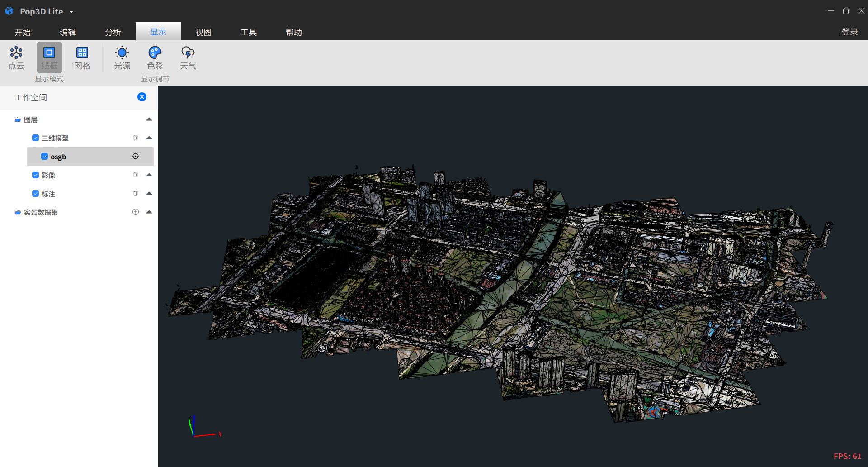Viewport: 868px width, 467px height.
Task: Click the 工作空间 panel title
Action: [x=31, y=97]
